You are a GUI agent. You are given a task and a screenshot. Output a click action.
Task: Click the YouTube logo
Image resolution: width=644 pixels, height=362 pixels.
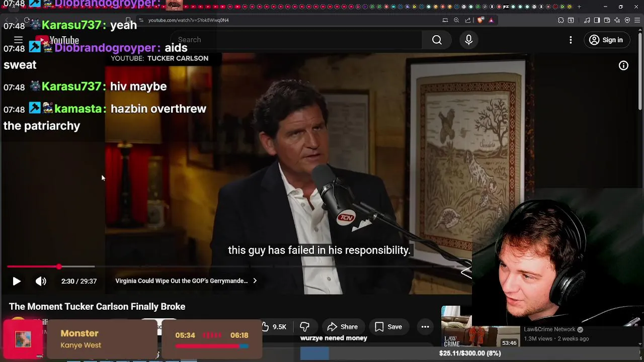coord(57,40)
